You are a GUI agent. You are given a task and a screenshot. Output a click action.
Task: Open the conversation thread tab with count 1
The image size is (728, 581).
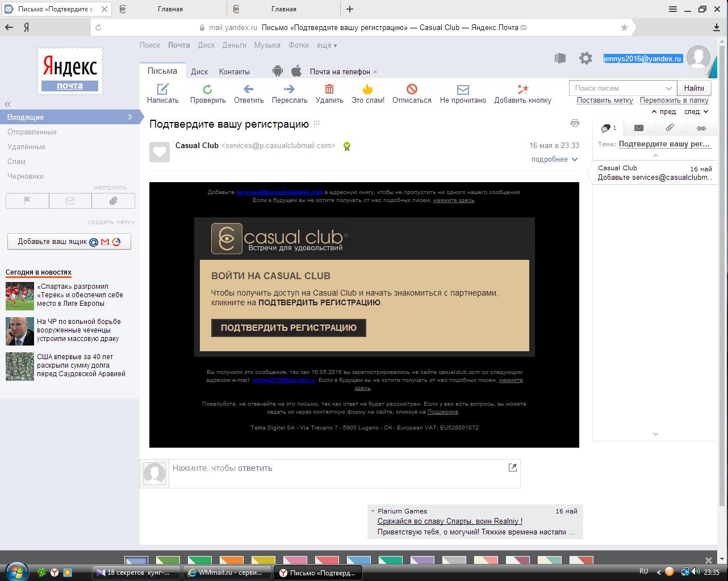point(608,128)
